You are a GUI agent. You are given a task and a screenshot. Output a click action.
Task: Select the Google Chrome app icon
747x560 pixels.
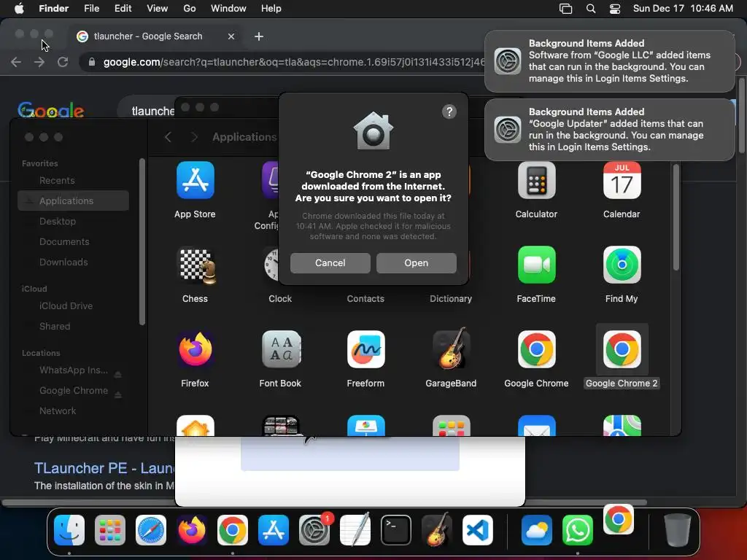tap(536, 349)
